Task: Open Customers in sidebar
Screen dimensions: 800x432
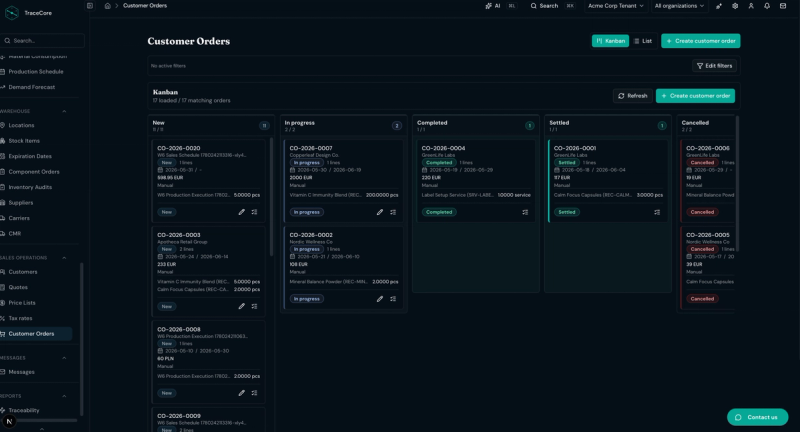Action: pos(23,272)
